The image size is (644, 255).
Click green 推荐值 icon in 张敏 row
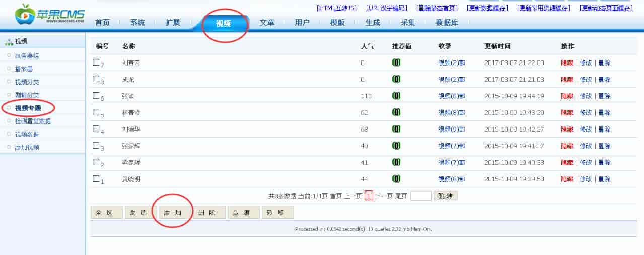(x=396, y=96)
